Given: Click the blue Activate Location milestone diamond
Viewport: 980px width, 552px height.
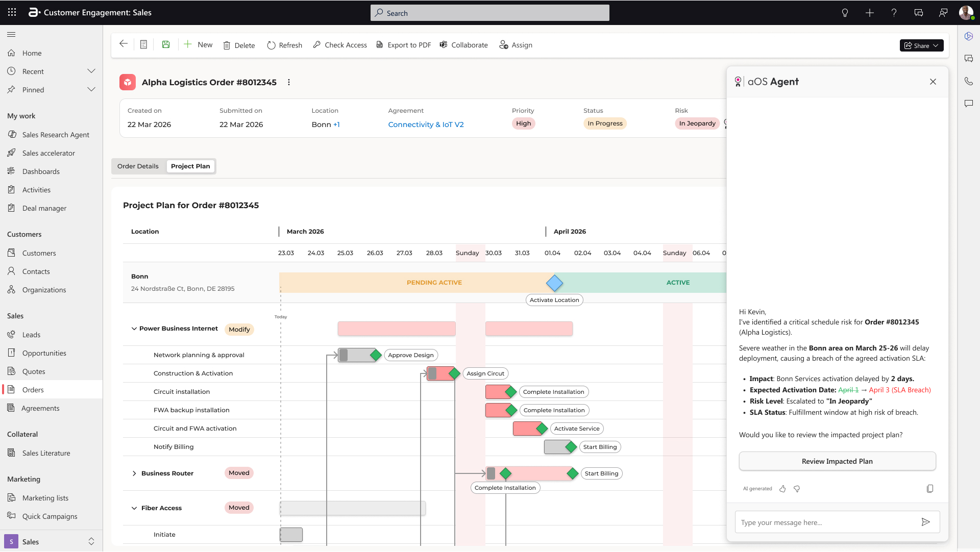Looking at the screenshot, I should (x=554, y=283).
